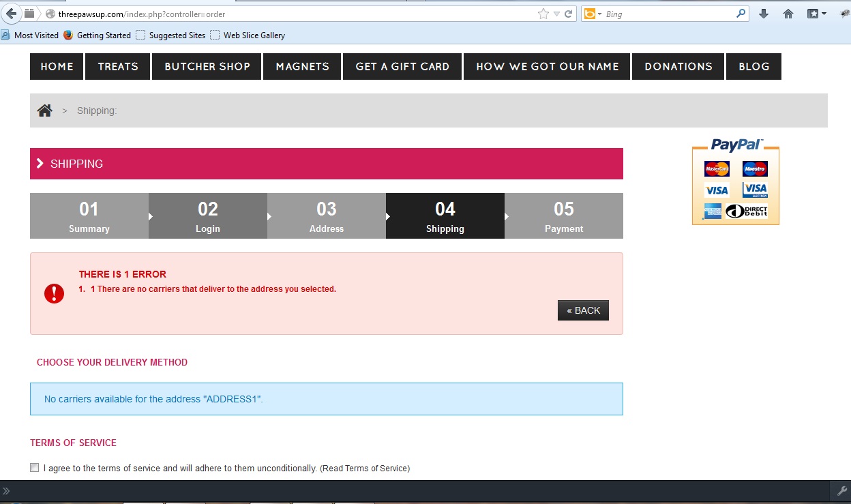The height and width of the screenshot is (504, 851).
Task: Click the Maestro card logo
Action: point(755,168)
